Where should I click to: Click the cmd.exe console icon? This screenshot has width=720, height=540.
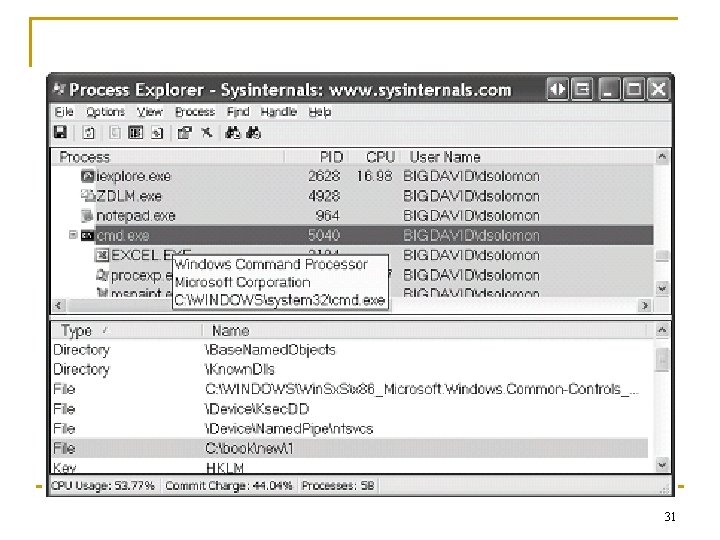pos(87,235)
